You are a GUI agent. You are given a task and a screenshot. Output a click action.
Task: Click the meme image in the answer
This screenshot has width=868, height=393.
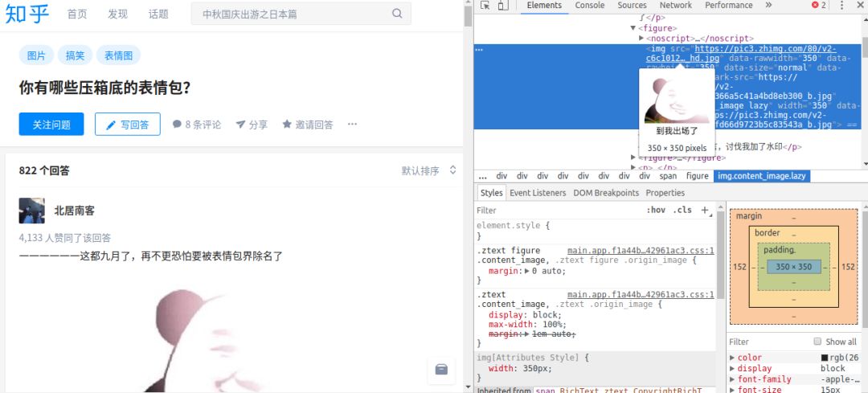coord(205,341)
